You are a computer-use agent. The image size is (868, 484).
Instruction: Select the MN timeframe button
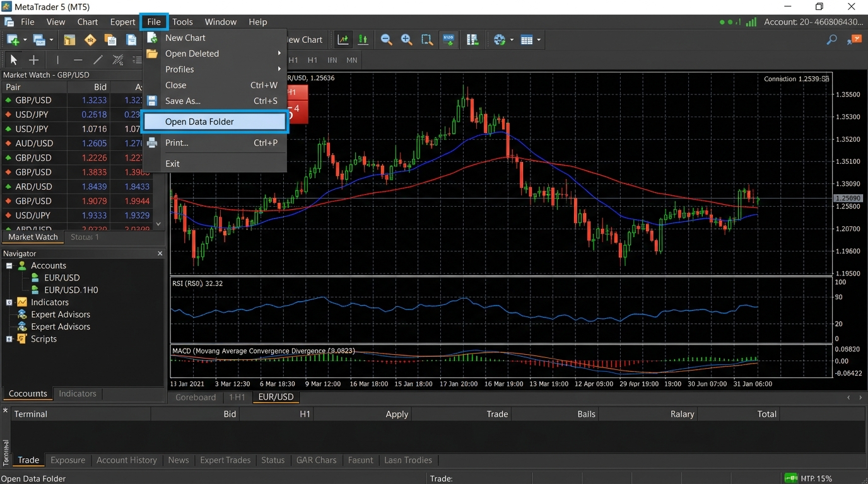(352, 60)
